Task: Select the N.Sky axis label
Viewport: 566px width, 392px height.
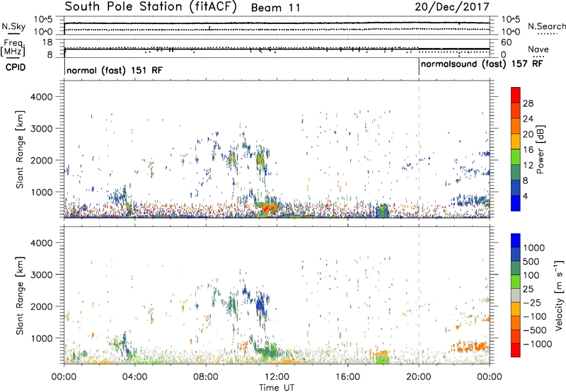Action: tap(13, 26)
